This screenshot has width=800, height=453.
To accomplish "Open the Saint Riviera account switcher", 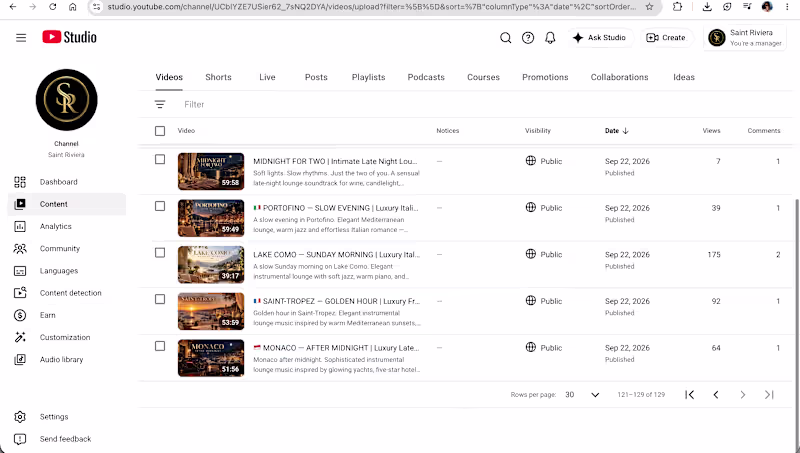I will click(x=745, y=38).
